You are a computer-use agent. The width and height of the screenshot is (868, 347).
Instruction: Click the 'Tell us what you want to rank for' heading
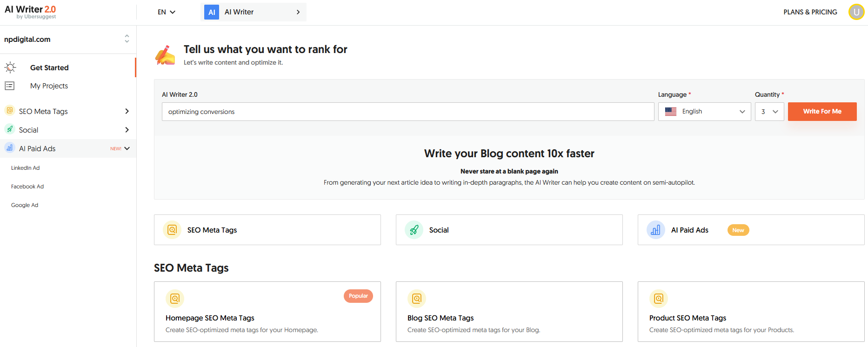pos(265,49)
